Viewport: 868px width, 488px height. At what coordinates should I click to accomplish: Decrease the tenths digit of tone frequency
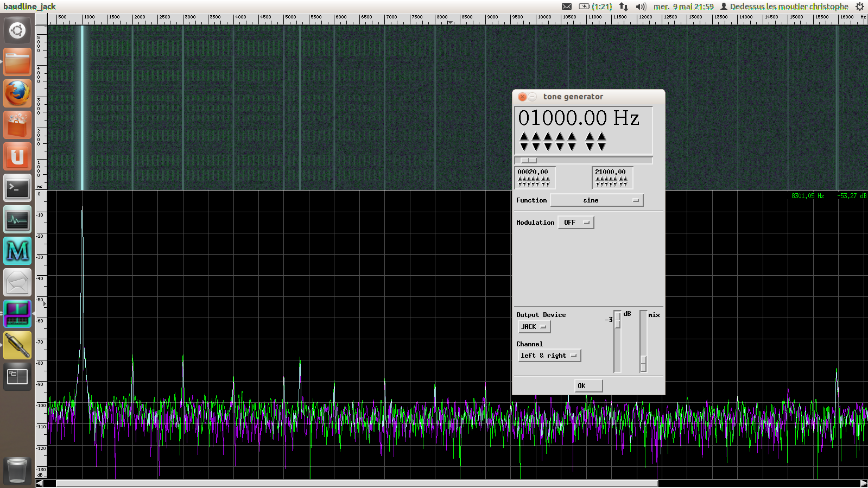pyautogui.click(x=590, y=147)
